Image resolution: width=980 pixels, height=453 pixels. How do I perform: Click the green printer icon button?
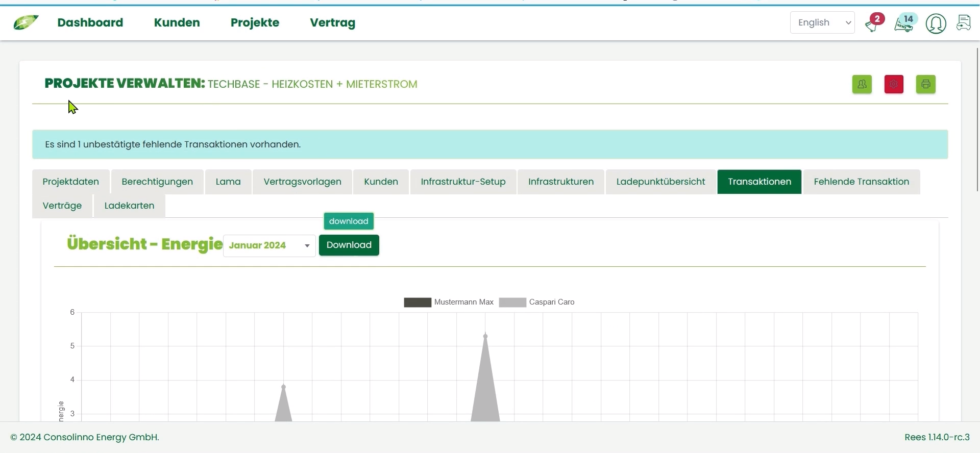point(926,84)
